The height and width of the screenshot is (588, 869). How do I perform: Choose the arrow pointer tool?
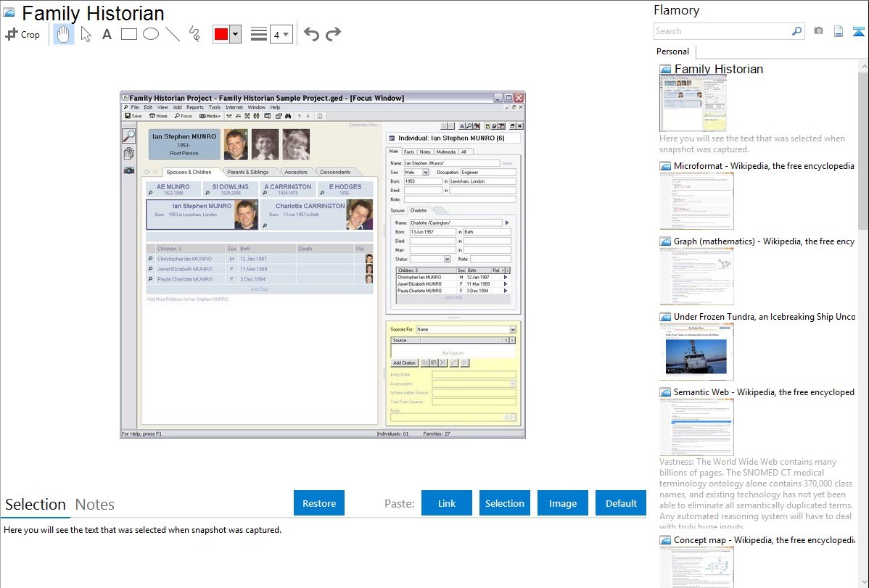pos(86,34)
